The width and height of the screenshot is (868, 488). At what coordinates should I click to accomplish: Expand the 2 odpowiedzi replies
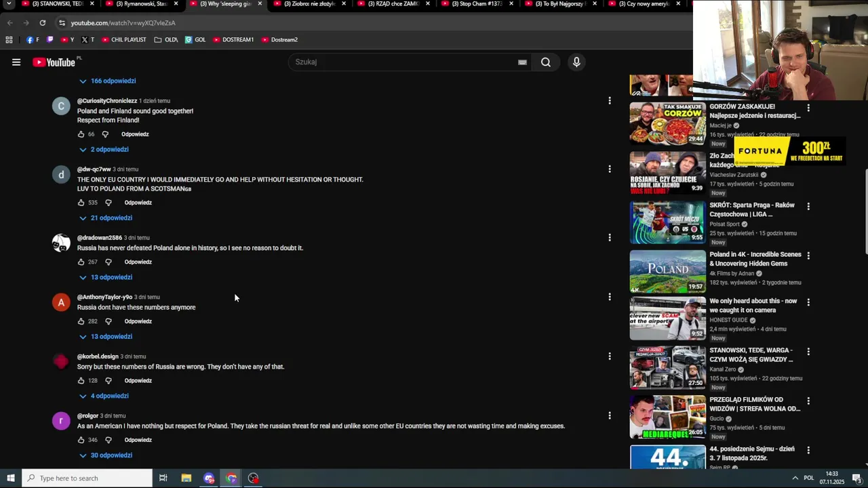(104, 149)
